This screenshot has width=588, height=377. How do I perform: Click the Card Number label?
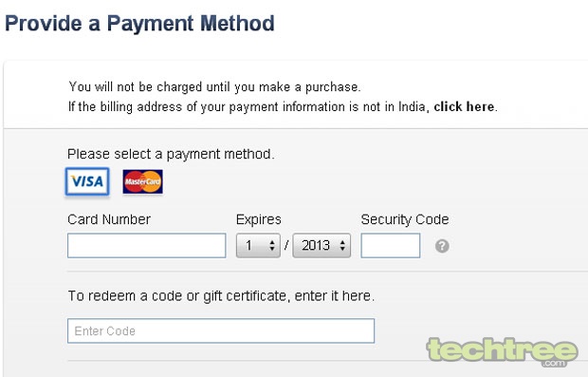(x=109, y=219)
